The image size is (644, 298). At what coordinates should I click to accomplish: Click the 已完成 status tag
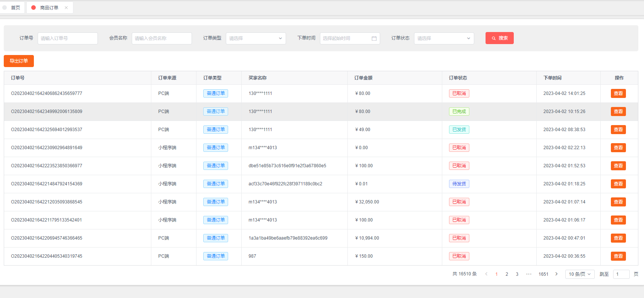[x=459, y=112]
